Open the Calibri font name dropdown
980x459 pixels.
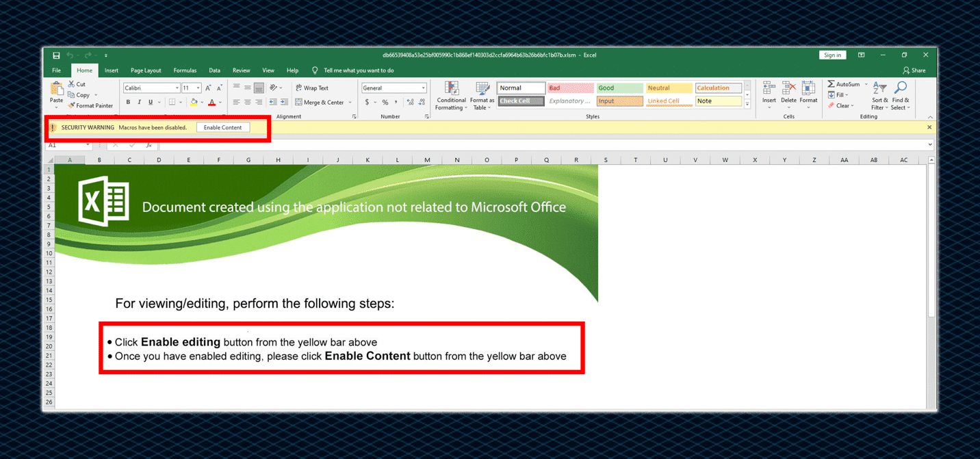[177, 88]
